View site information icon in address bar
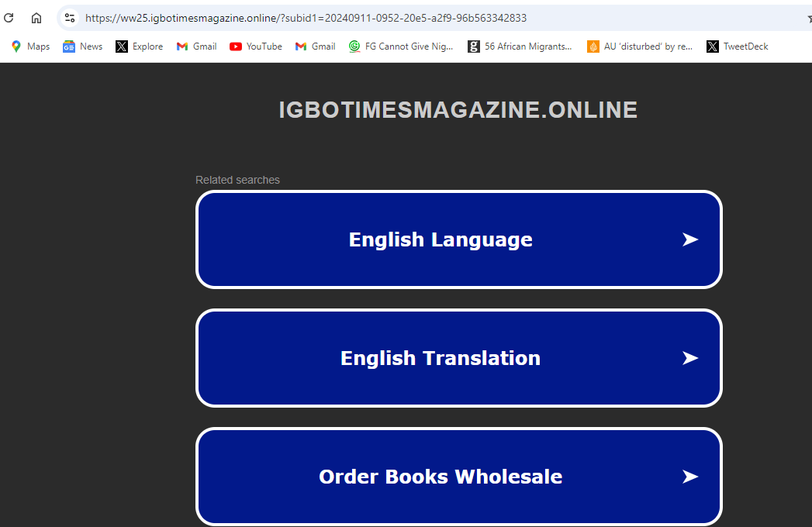Image resolution: width=812 pixels, height=527 pixels. (70, 18)
